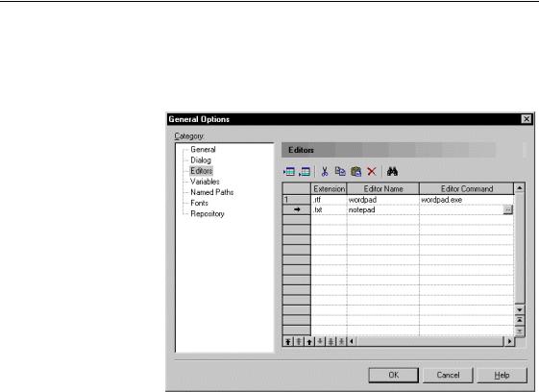Select row header number 1
Image resolution: width=539 pixels, height=392 pixels.
[297, 200]
